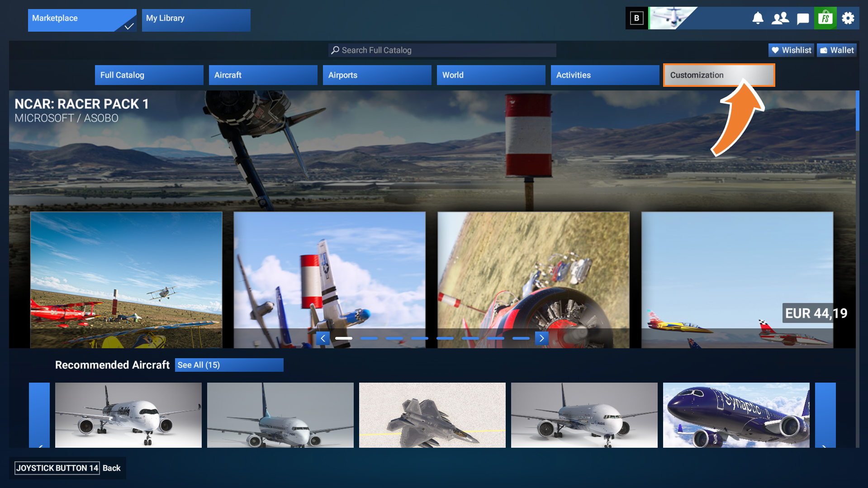Image resolution: width=868 pixels, height=488 pixels.
Task: Select the Airports category
Action: pyautogui.click(x=377, y=75)
